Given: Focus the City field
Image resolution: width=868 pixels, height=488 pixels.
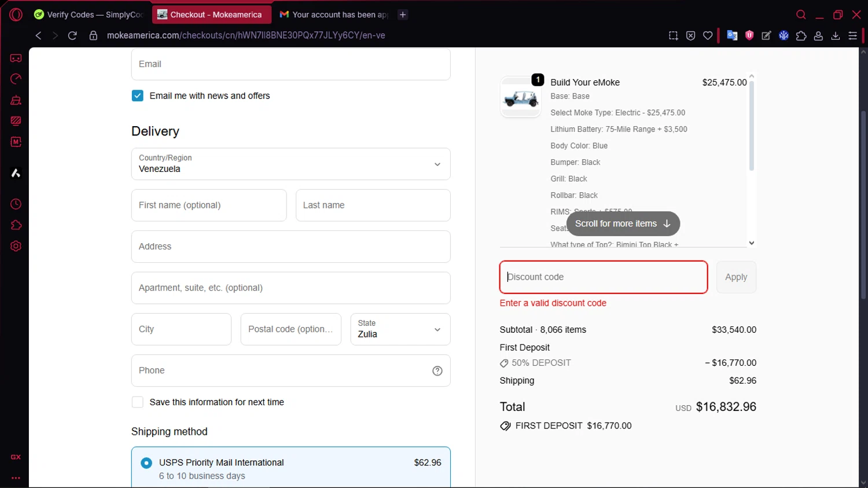Looking at the screenshot, I should tap(181, 329).
